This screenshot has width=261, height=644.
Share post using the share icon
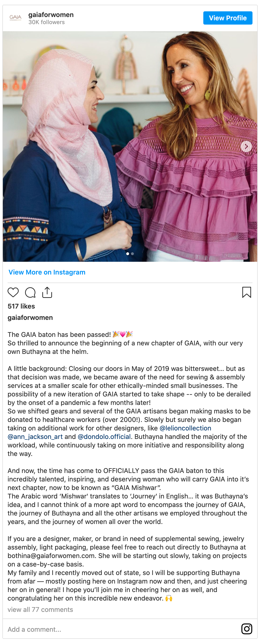(47, 292)
